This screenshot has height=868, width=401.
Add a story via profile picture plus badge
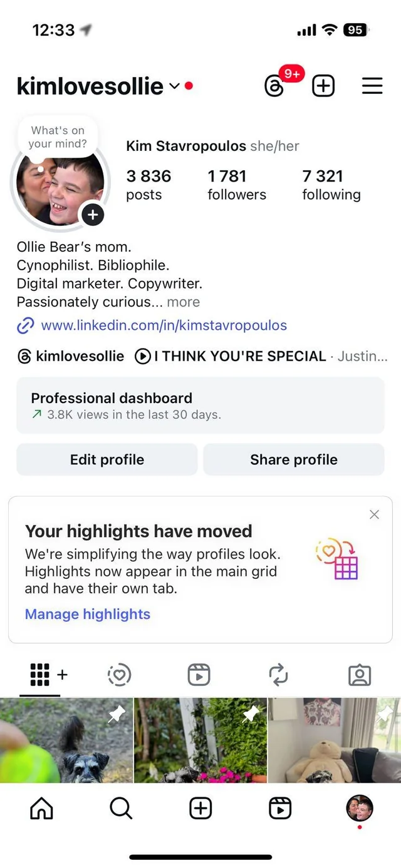point(92,215)
